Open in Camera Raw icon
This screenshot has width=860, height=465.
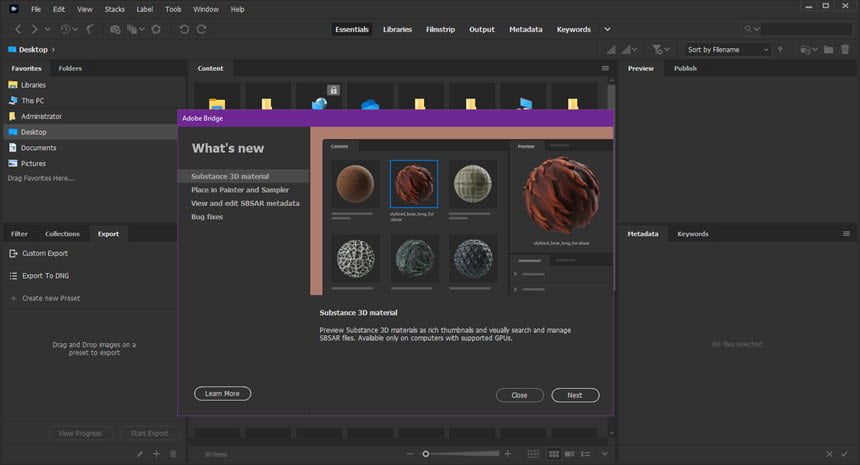tap(156, 29)
